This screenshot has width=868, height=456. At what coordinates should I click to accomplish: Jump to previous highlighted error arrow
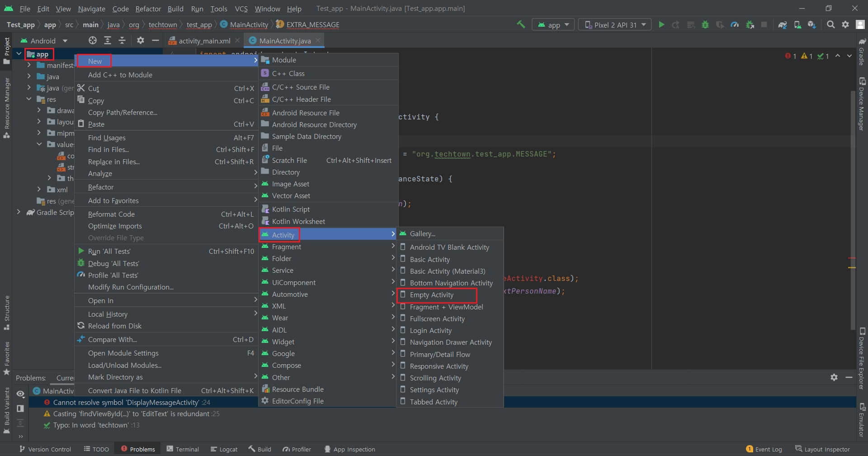click(x=838, y=56)
